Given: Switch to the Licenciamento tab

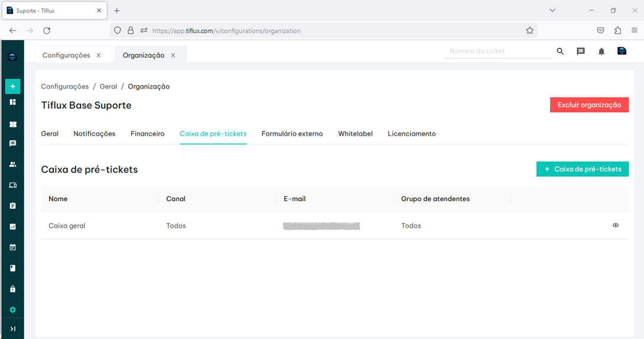Looking at the screenshot, I should [x=411, y=134].
